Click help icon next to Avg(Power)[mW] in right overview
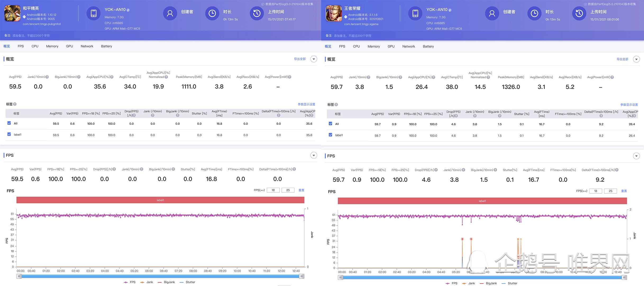The width and height of the screenshot is (644, 286). 612,77
